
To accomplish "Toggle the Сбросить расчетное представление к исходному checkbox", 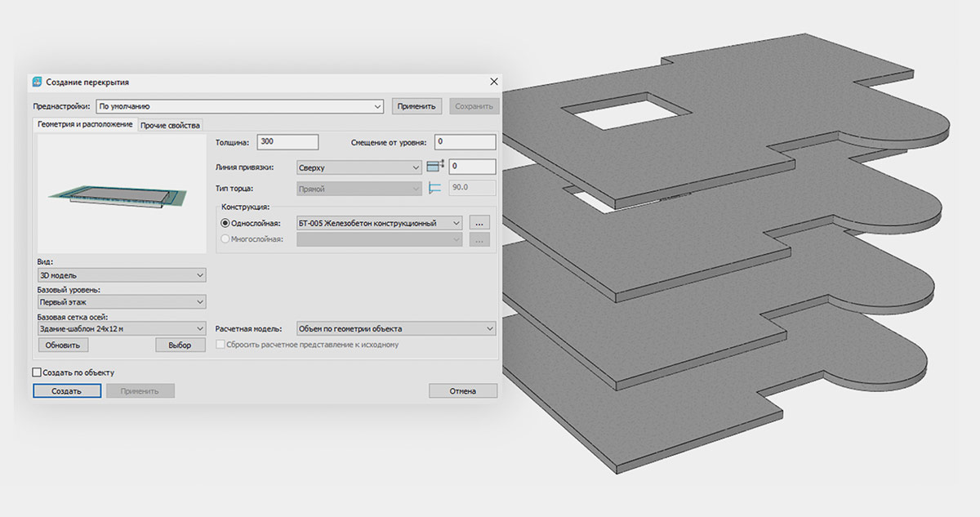I will [x=220, y=345].
